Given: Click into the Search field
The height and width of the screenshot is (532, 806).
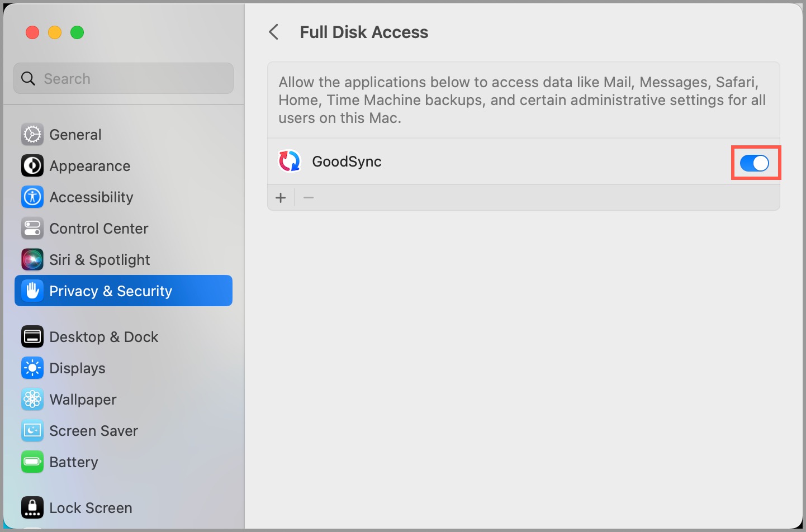Looking at the screenshot, I should tap(134, 79).
